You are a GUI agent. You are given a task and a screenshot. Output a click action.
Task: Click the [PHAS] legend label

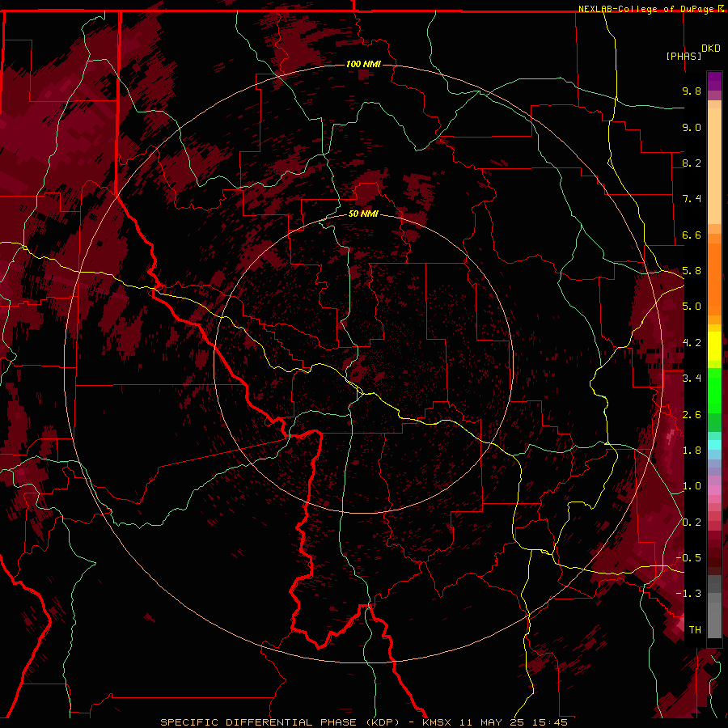[684, 56]
